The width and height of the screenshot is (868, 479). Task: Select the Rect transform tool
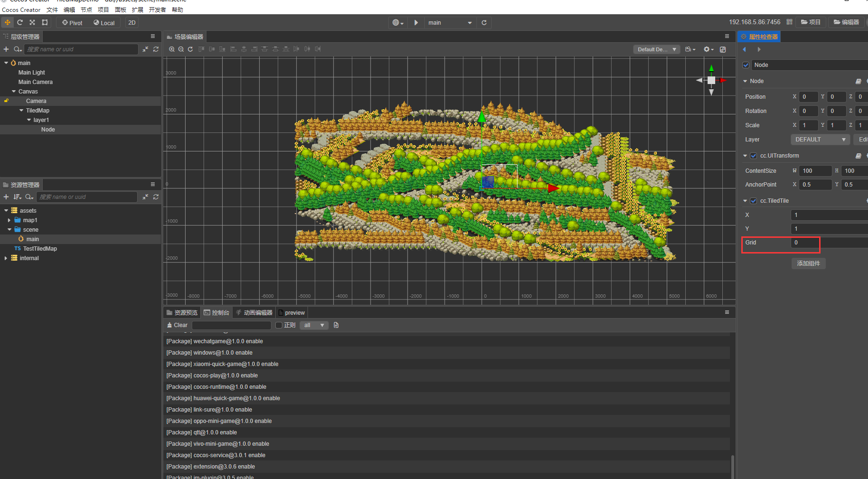point(45,22)
